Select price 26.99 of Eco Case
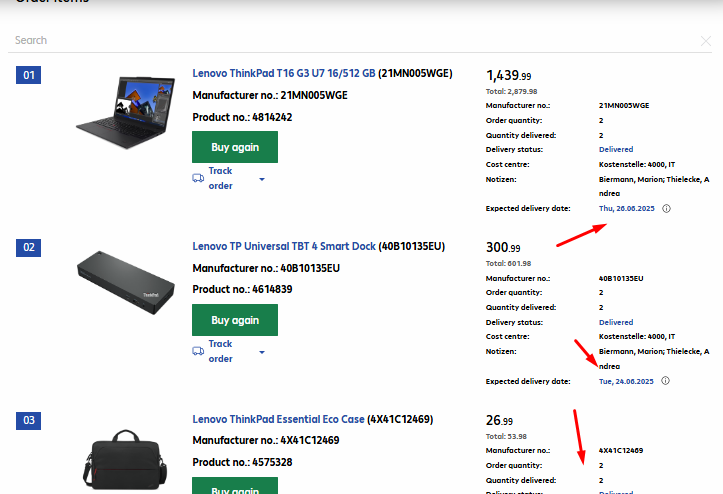This screenshot has height=494, width=723. 499,420
